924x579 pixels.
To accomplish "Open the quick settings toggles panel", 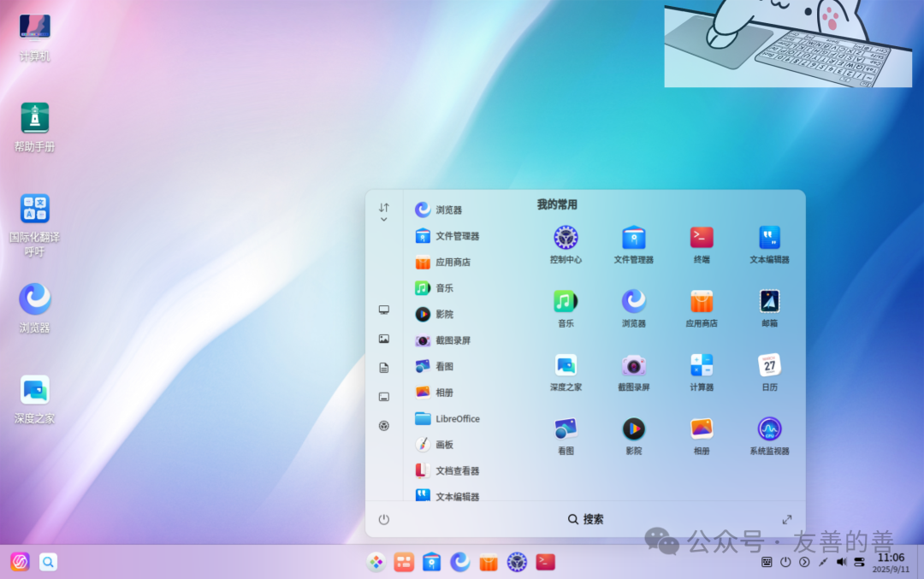I will [859, 562].
